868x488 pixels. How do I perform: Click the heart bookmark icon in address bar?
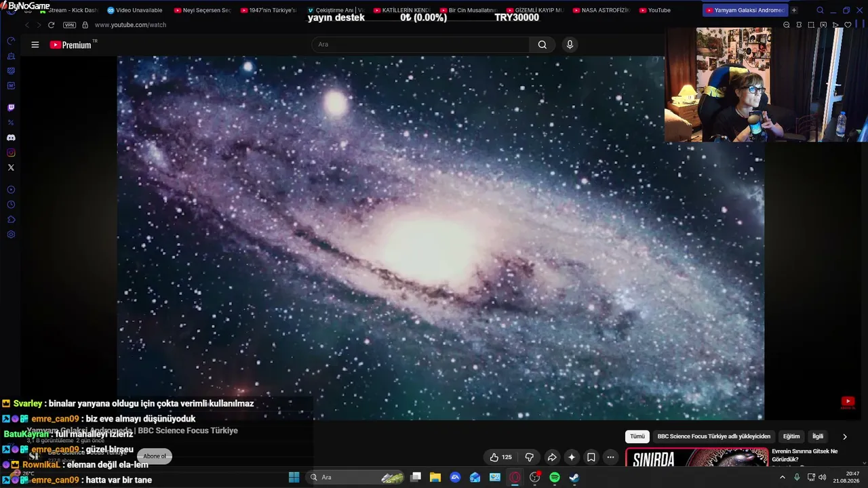click(x=848, y=25)
